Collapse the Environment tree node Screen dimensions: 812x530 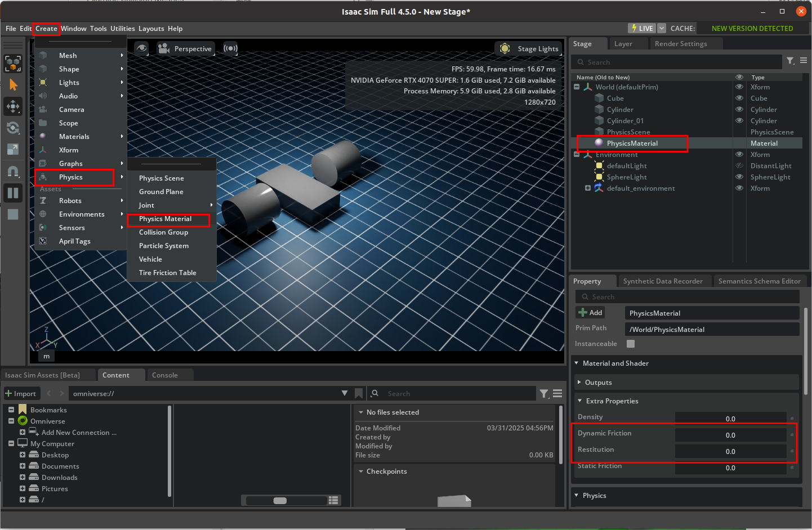click(x=577, y=154)
